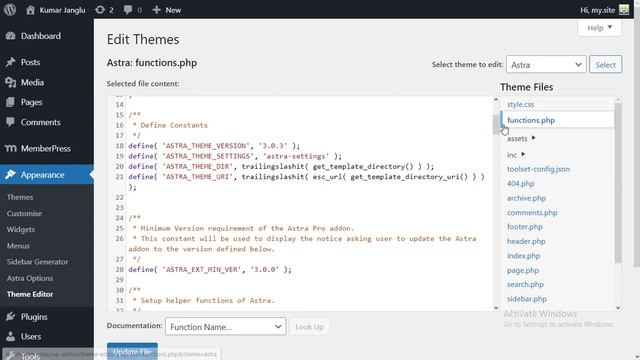Open the WordPress logo menu

(10, 9)
